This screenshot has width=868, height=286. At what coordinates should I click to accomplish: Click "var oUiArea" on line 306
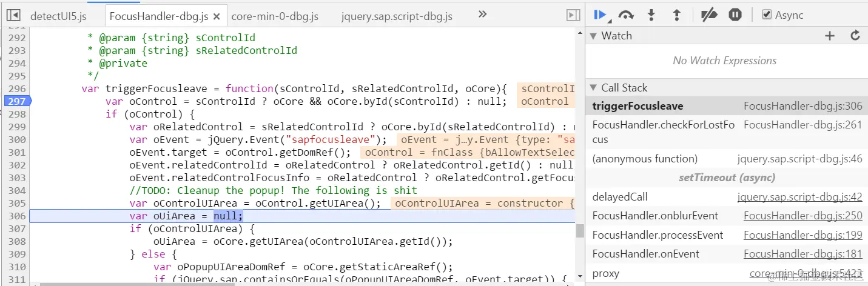click(x=165, y=216)
